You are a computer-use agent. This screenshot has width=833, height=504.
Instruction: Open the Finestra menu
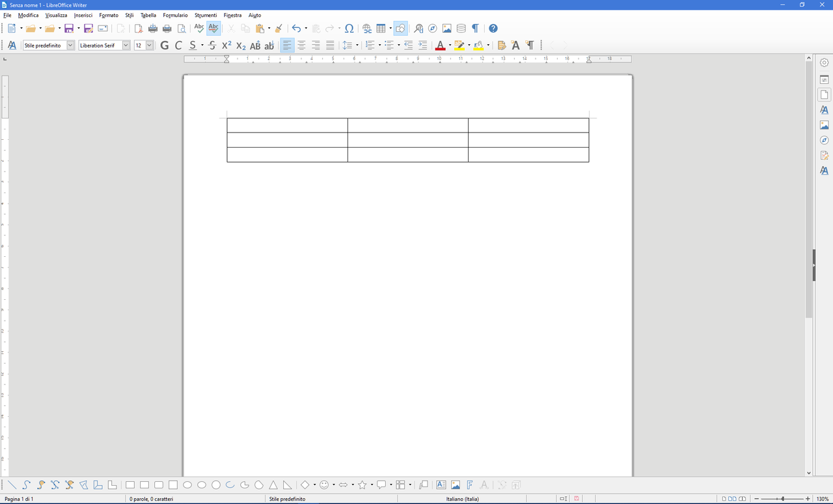click(232, 15)
